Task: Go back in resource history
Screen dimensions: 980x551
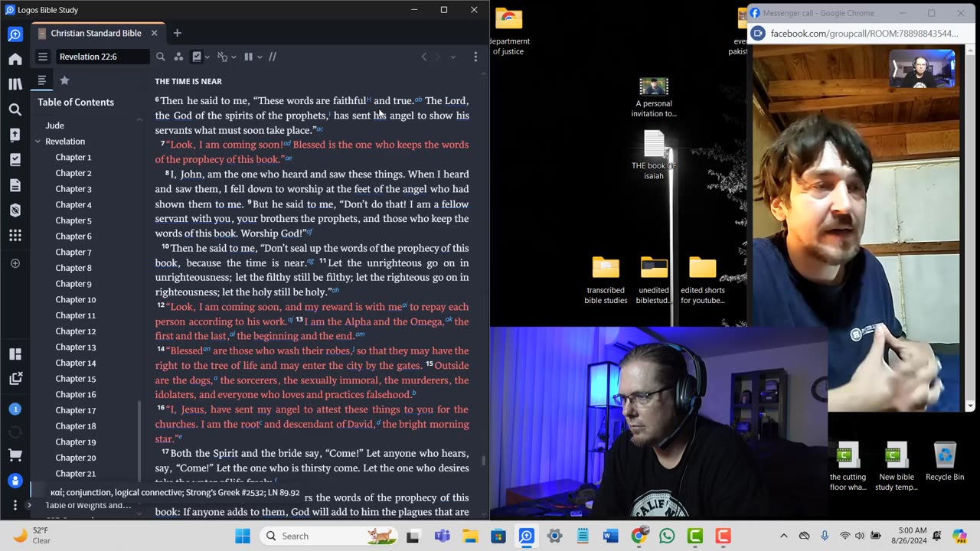Action: click(424, 57)
